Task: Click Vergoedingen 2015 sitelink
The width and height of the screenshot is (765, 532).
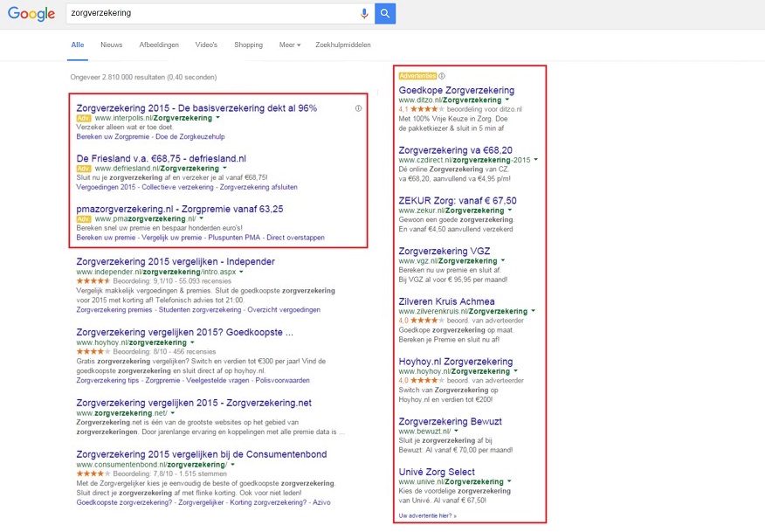Action: (106, 187)
